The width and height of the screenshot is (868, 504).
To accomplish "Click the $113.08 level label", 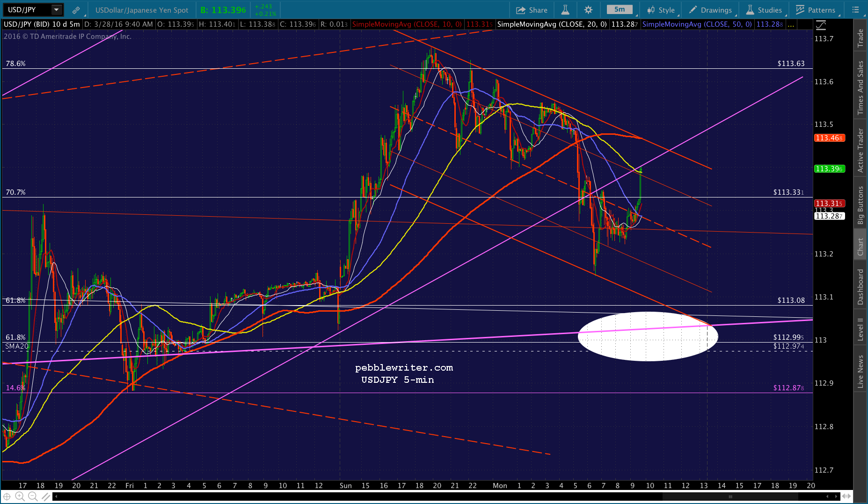I will 791,300.
